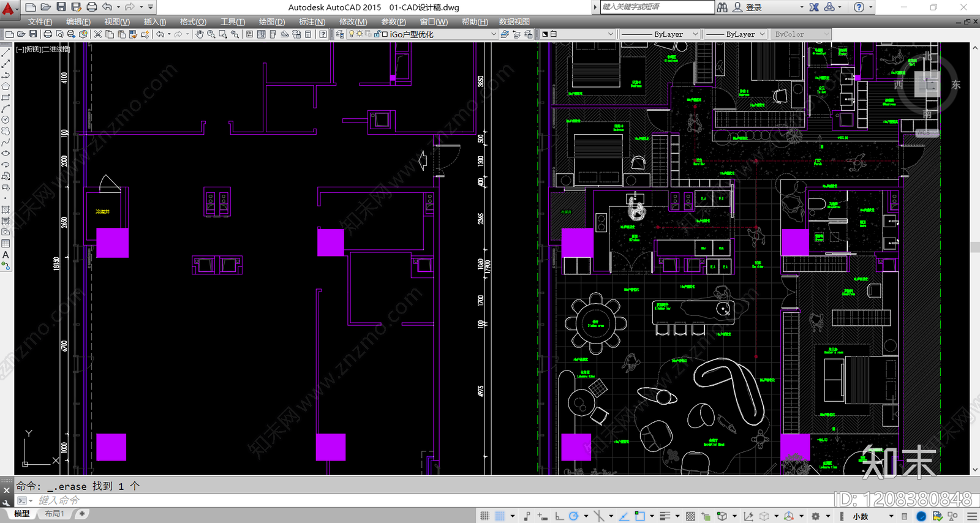The width and height of the screenshot is (980, 523).
Task: Click the Plot printer icon in quick access toolbar
Action: point(92,7)
